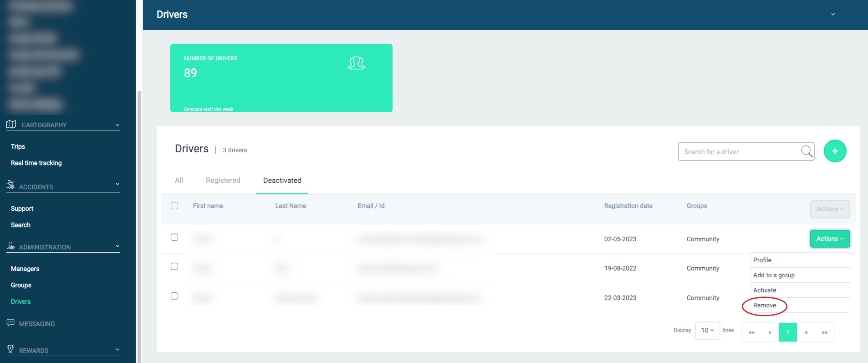Click the magnifier icon in driver search
This screenshot has width=868, height=363.
[806, 151]
